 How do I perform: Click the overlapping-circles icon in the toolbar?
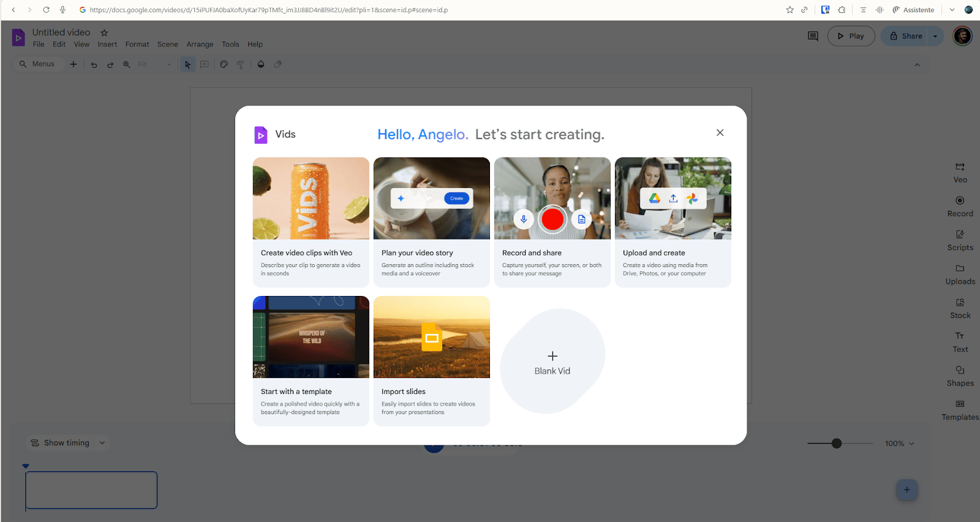(x=278, y=64)
